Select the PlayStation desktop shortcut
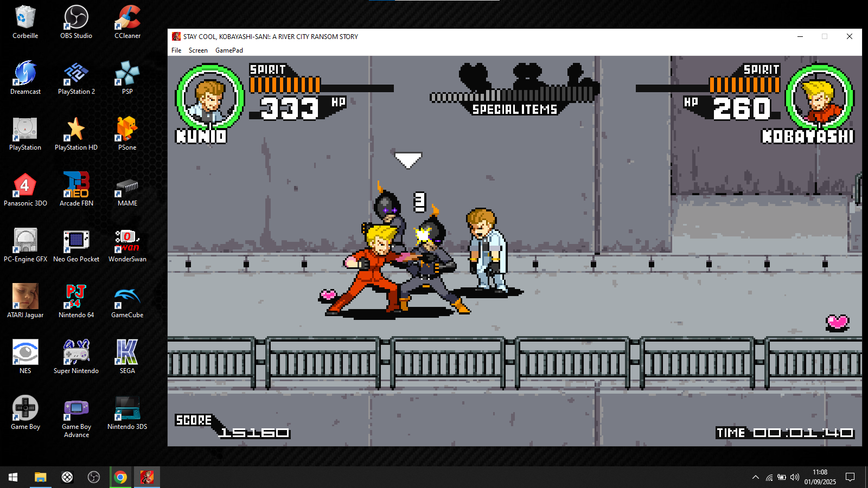 tap(25, 134)
